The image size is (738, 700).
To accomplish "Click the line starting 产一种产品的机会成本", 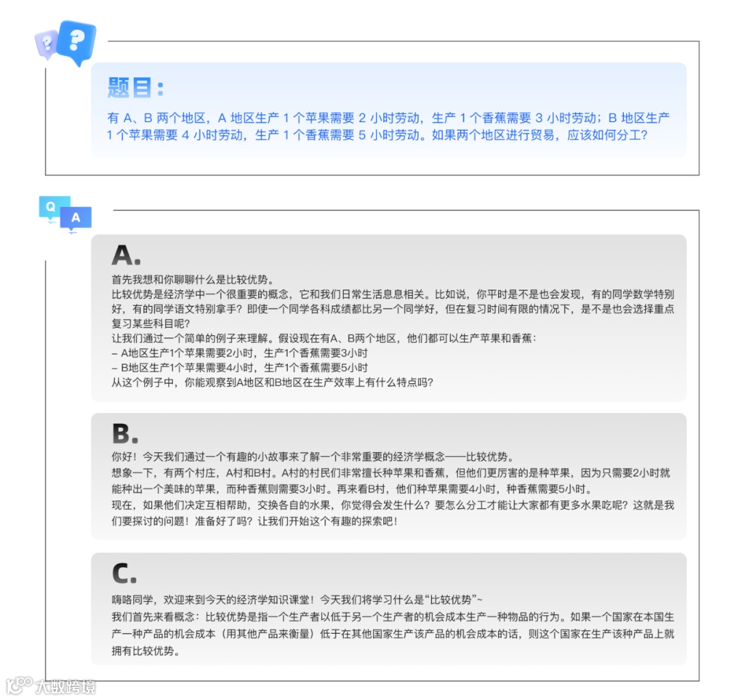I will pyautogui.click(x=393, y=634).
